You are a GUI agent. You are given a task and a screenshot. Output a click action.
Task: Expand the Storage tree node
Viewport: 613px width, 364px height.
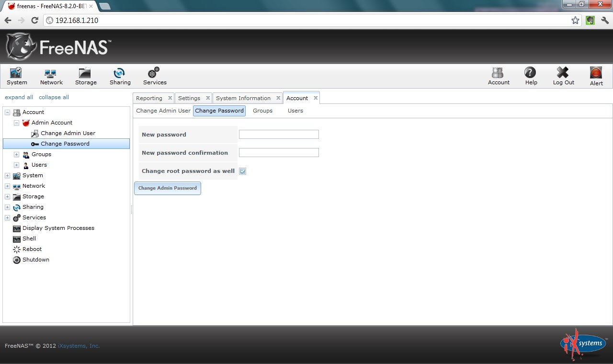[7, 196]
